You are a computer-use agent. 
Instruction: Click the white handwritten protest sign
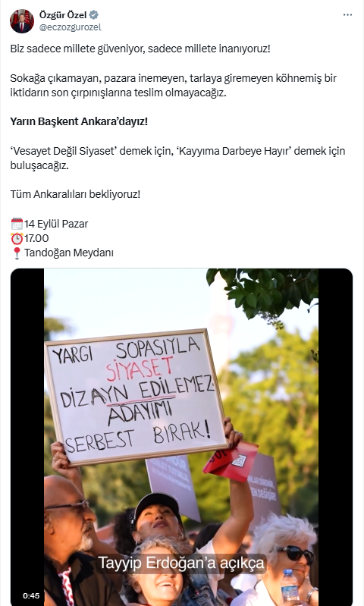tap(135, 397)
